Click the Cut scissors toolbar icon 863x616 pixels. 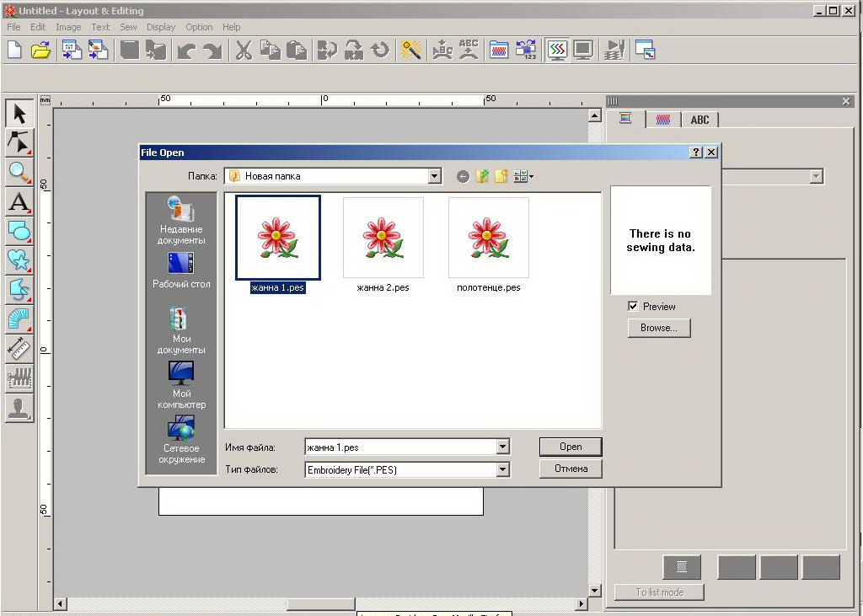tap(244, 51)
